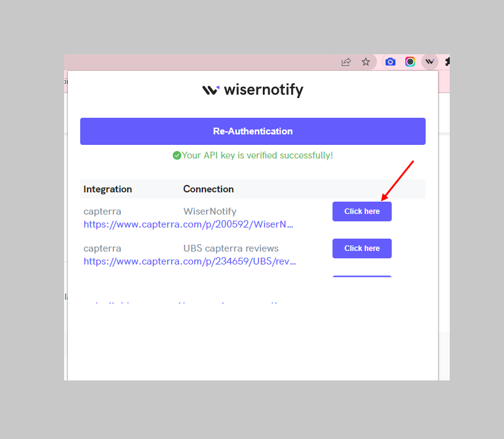This screenshot has height=439, width=504.
Task: Click 'Click here' for WiserNotify connection
Action: (362, 211)
